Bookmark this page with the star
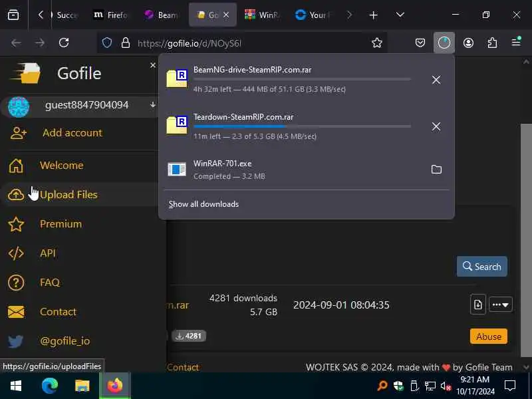This screenshot has width=532, height=399. tap(377, 43)
